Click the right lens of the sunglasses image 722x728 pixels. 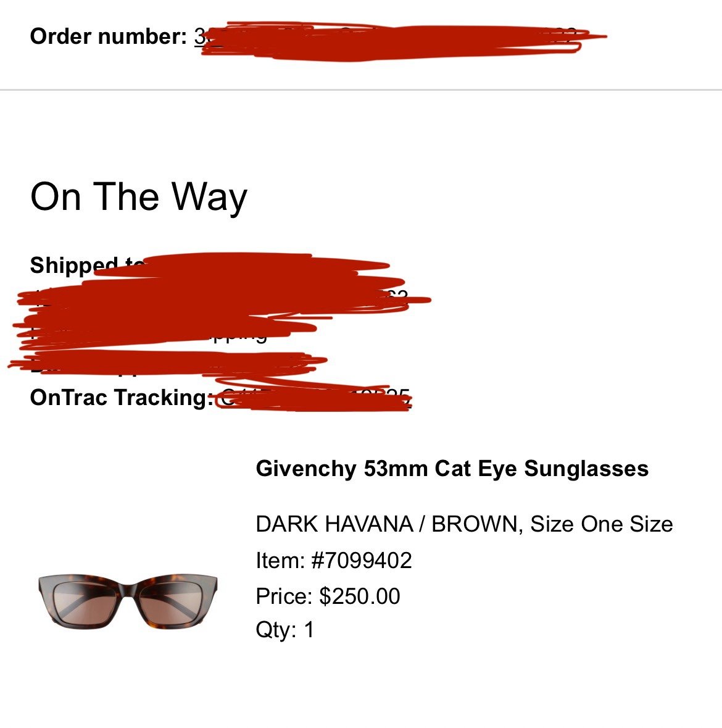[171, 601]
